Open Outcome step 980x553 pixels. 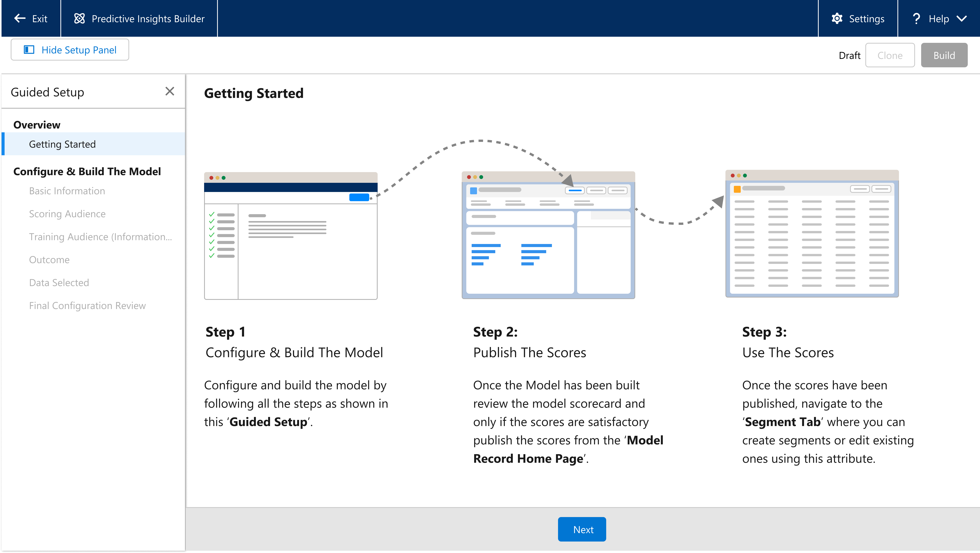49,259
